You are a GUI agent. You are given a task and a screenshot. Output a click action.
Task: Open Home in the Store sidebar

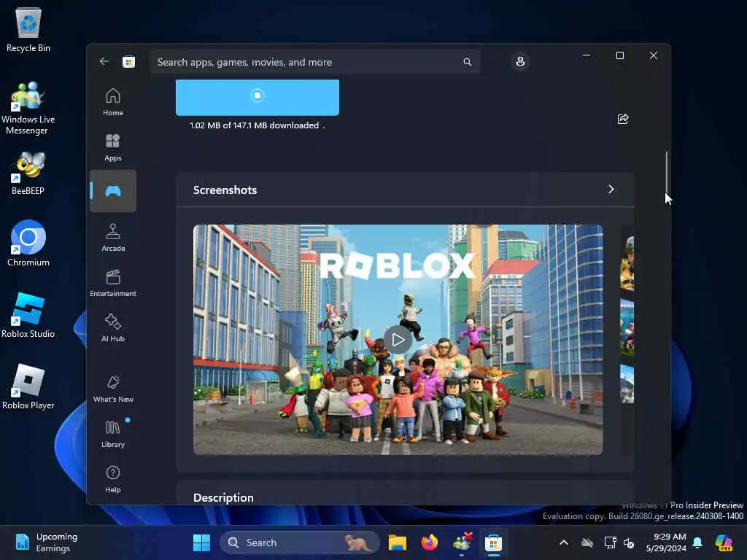click(113, 102)
